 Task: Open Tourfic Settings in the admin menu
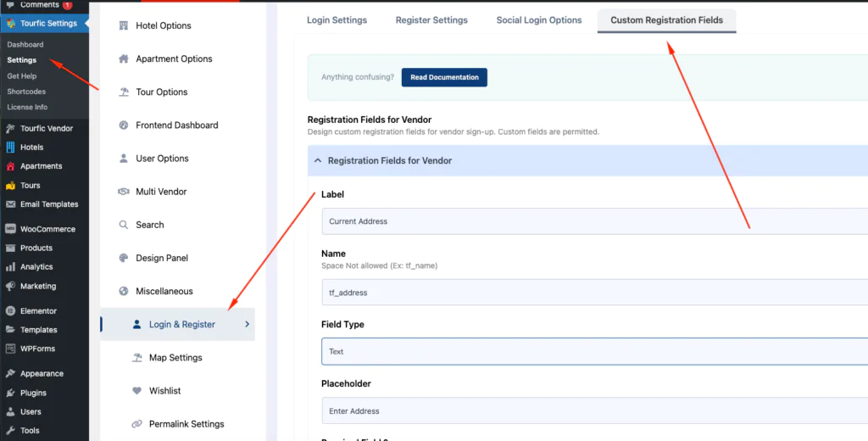click(44, 23)
